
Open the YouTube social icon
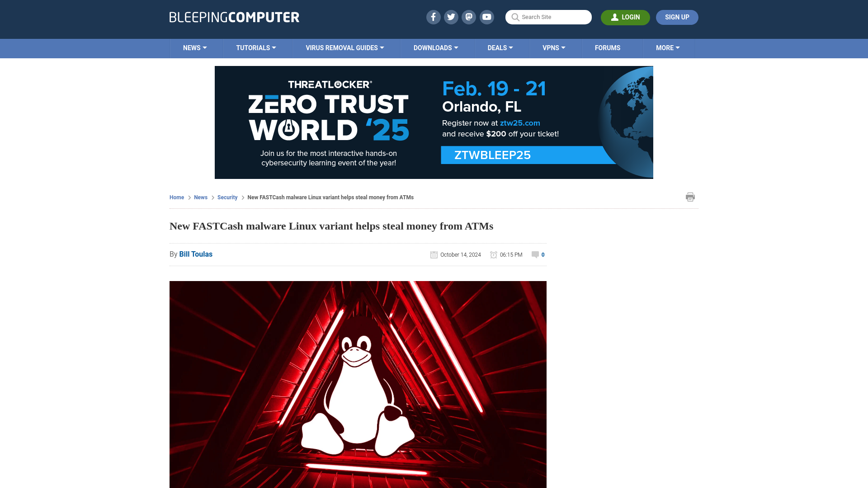pos(487,17)
